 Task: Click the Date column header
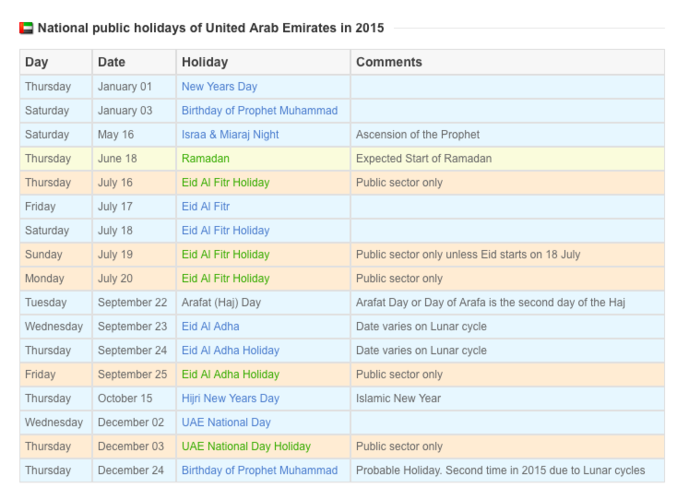tap(134, 62)
